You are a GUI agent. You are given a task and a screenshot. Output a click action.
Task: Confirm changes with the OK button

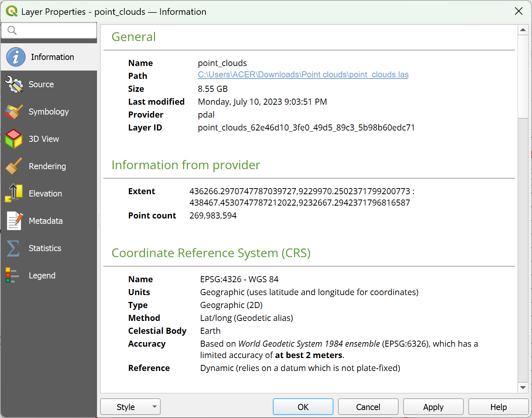pyautogui.click(x=303, y=407)
